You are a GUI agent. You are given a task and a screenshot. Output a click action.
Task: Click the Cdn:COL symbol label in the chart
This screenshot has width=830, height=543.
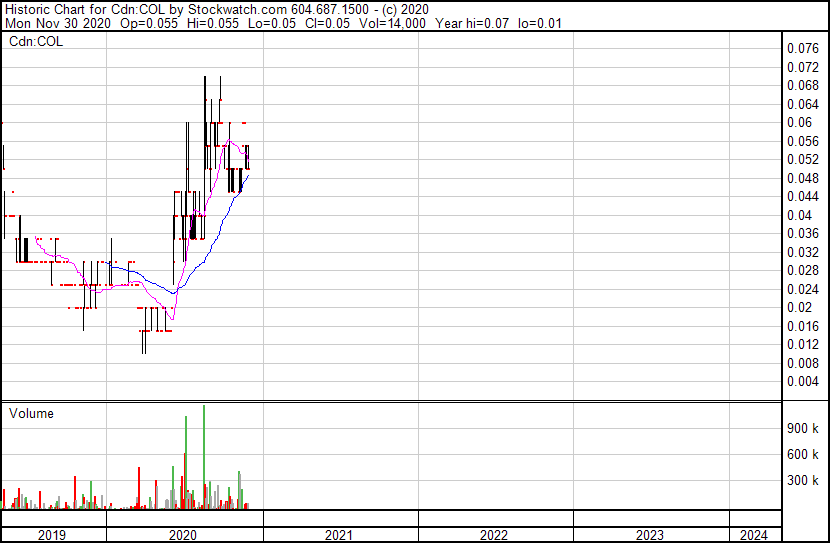click(36, 42)
